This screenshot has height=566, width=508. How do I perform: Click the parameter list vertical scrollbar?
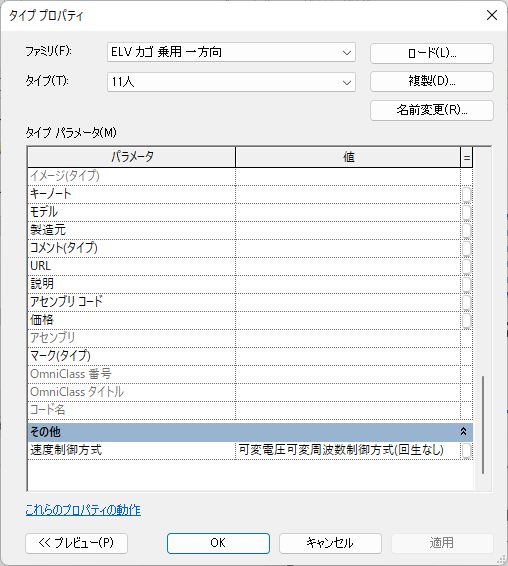(x=483, y=425)
